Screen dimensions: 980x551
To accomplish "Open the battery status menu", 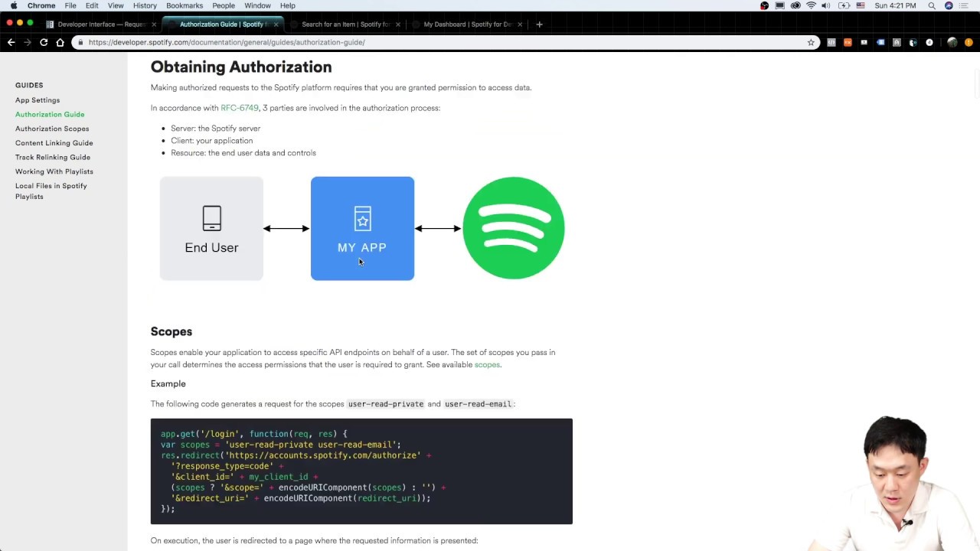I will 844,5.
